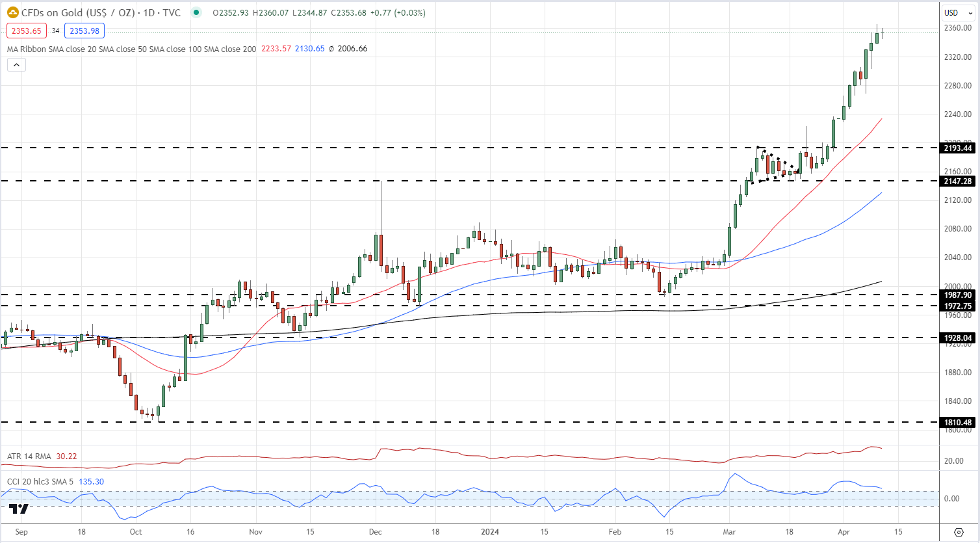Click the red SMA value 2233.57
Viewport: 980px width, 543px height.
coord(276,49)
